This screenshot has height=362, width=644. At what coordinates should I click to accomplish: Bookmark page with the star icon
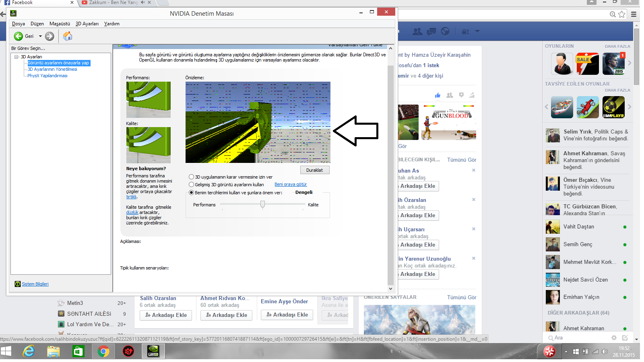(x=622, y=14)
